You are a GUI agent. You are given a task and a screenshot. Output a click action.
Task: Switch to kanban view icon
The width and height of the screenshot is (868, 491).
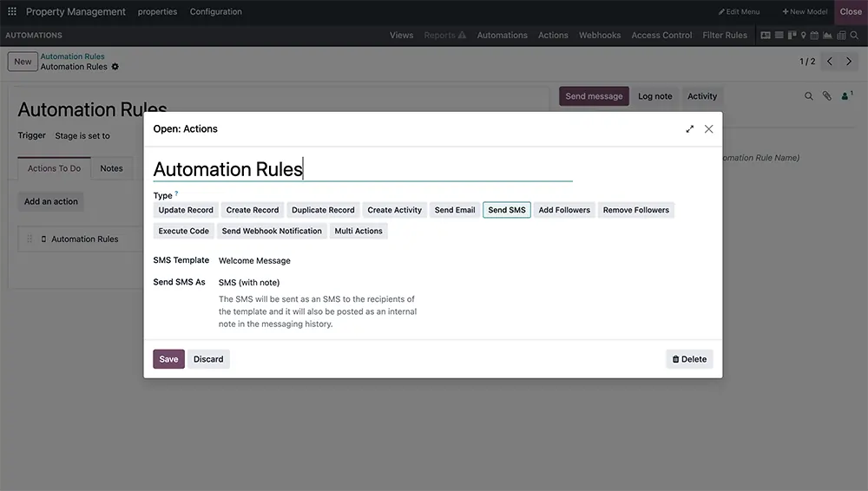pyautogui.click(x=792, y=35)
